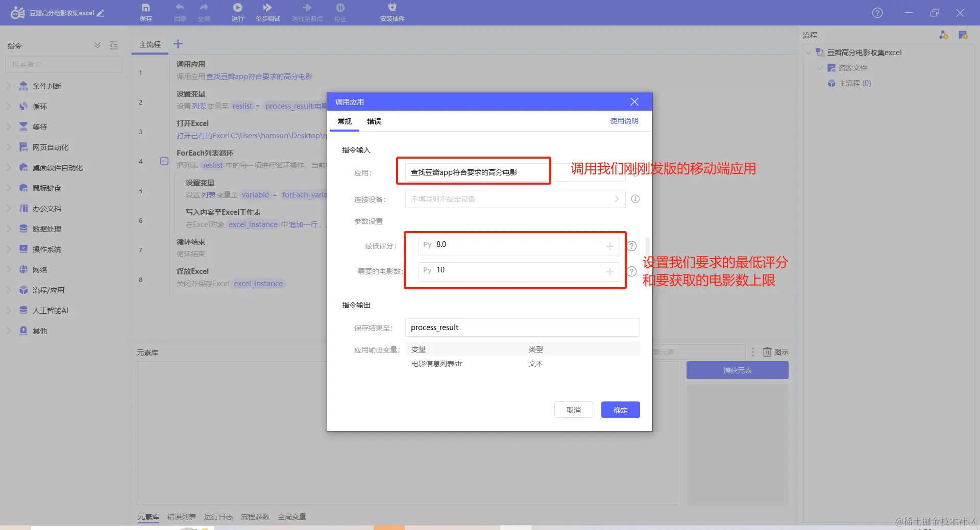Expand the 操作系统 command category
This screenshot has height=530, width=980.
[x=9, y=249]
